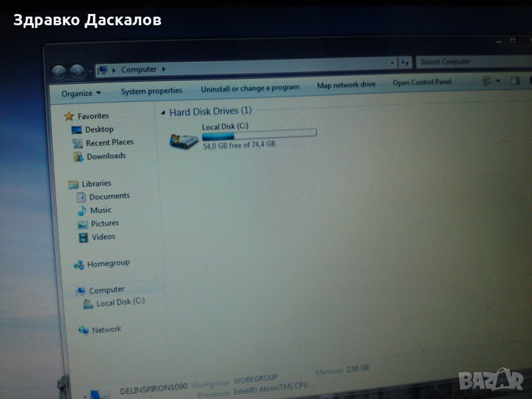532x399 pixels.
Task: Click the Forward navigation arrow button
Action: pyautogui.click(x=77, y=71)
